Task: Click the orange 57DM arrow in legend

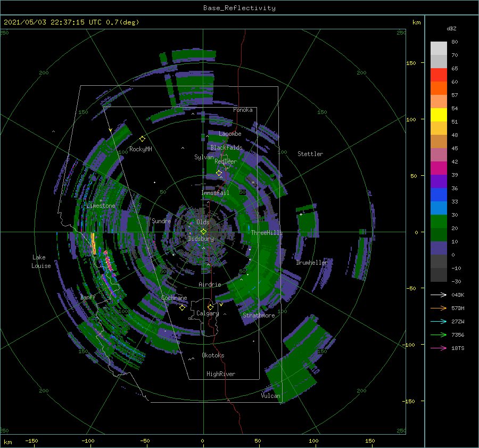Action: point(439,308)
